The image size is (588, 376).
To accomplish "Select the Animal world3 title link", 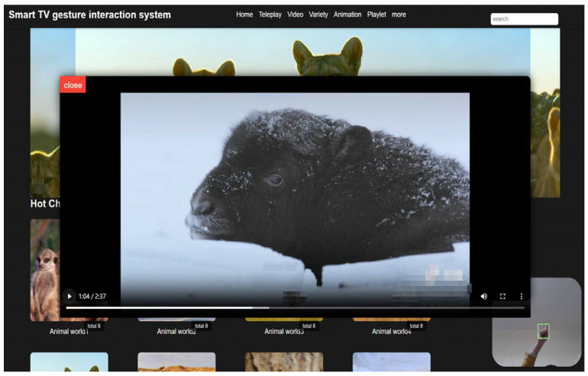I will tap(284, 332).
